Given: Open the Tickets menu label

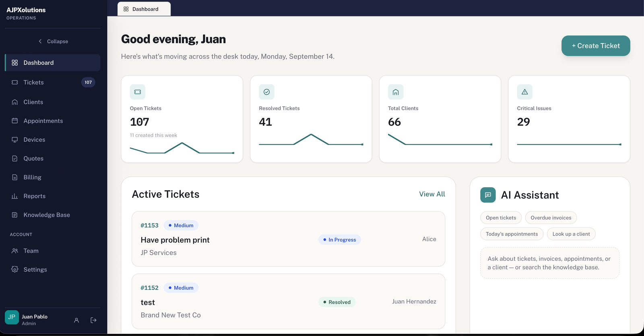Looking at the screenshot, I should tap(33, 82).
